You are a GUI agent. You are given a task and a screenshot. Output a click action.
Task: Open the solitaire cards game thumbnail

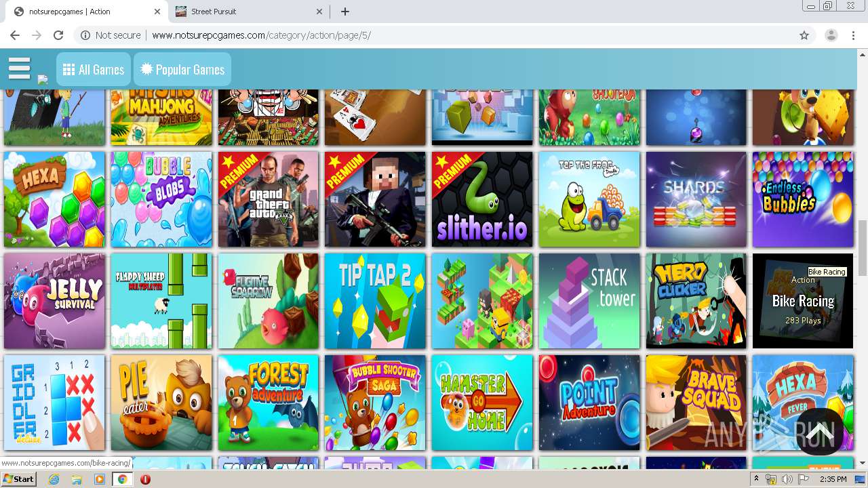375,117
